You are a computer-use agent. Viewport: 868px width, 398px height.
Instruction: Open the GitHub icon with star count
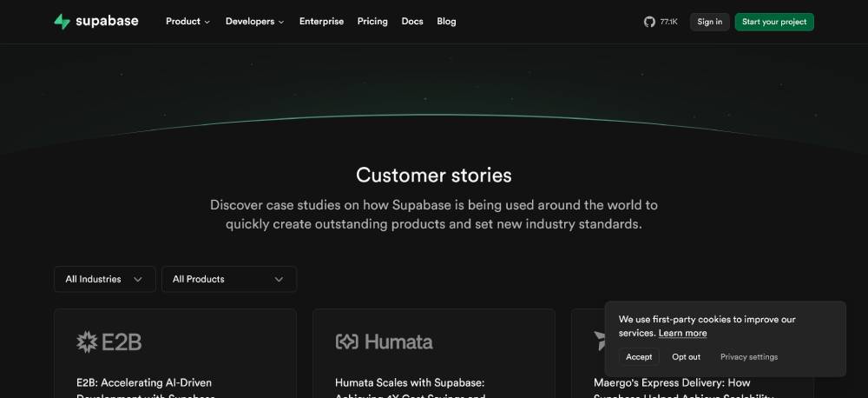pyautogui.click(x=661, y=22)
